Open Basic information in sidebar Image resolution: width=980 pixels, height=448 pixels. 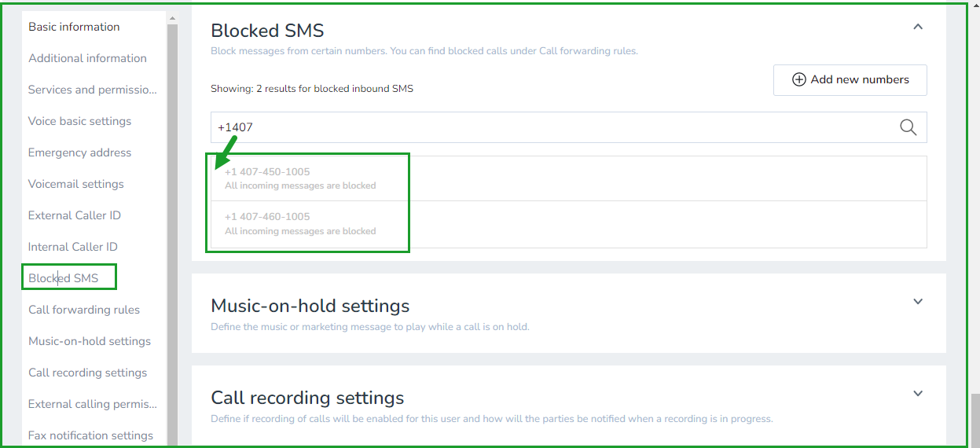[x=74, y=27]
